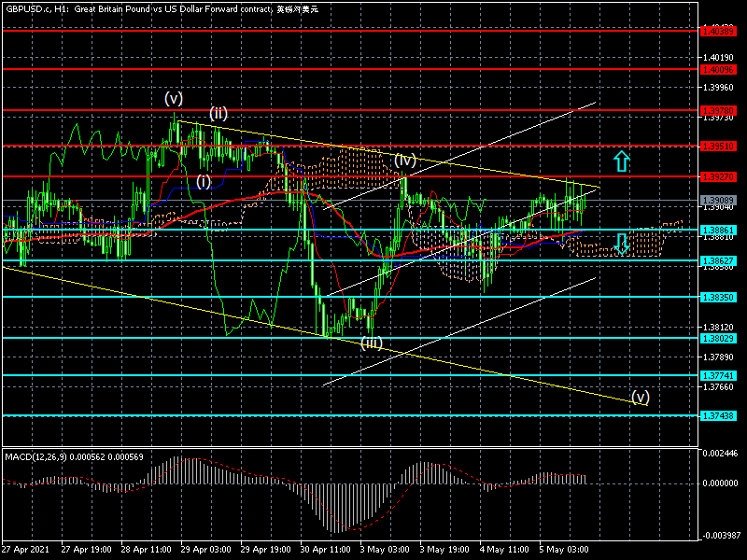Select the GBPUSD.c, H1 chart title
The width and height of the screenshot is (747, 560).
click(x=162, y=9)
